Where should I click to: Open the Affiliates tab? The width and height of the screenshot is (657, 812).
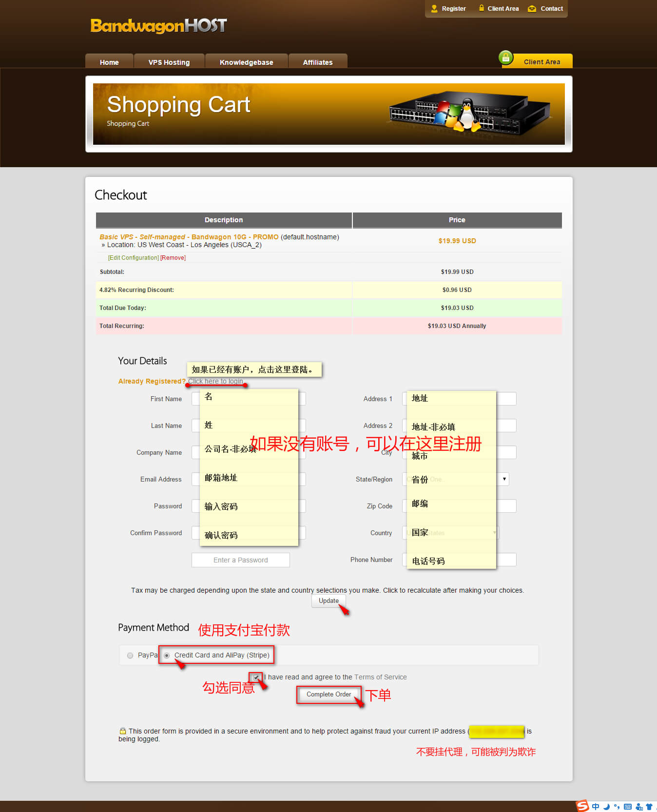(318, 62)
